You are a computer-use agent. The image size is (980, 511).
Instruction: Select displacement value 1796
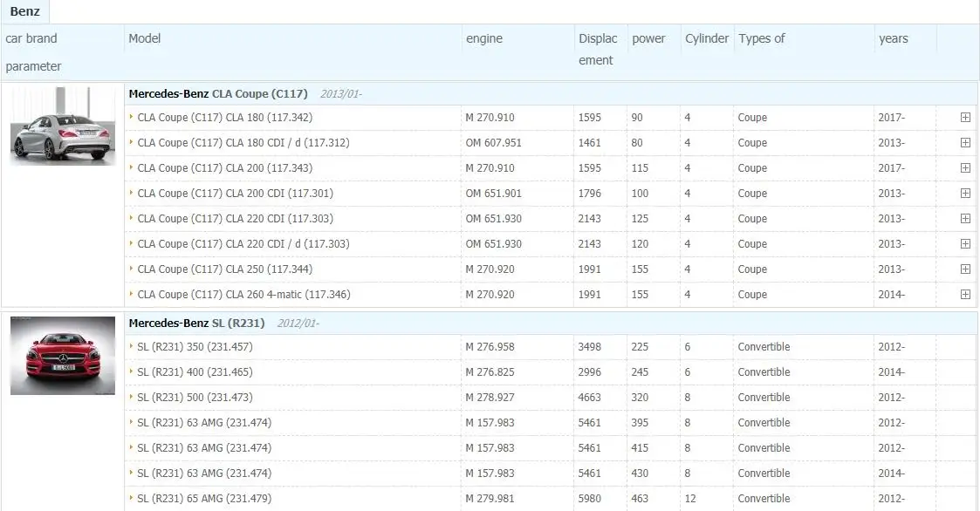[589, 193]
